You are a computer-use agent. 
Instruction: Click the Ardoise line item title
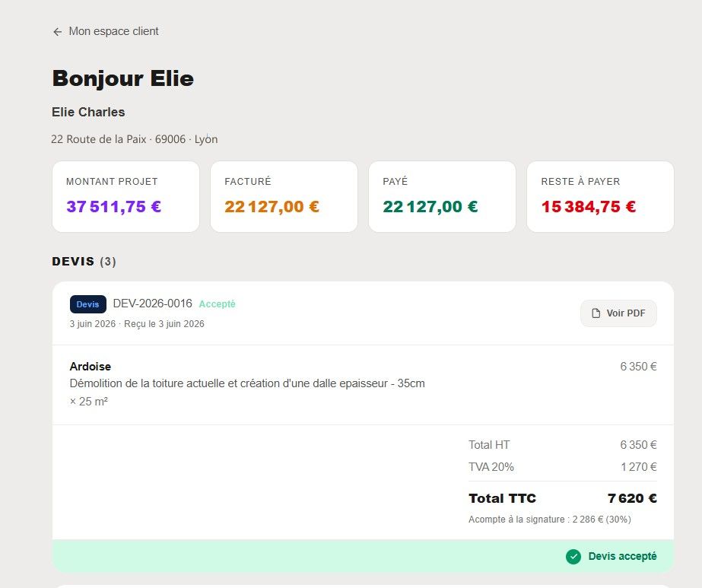(x=91, y=367)
